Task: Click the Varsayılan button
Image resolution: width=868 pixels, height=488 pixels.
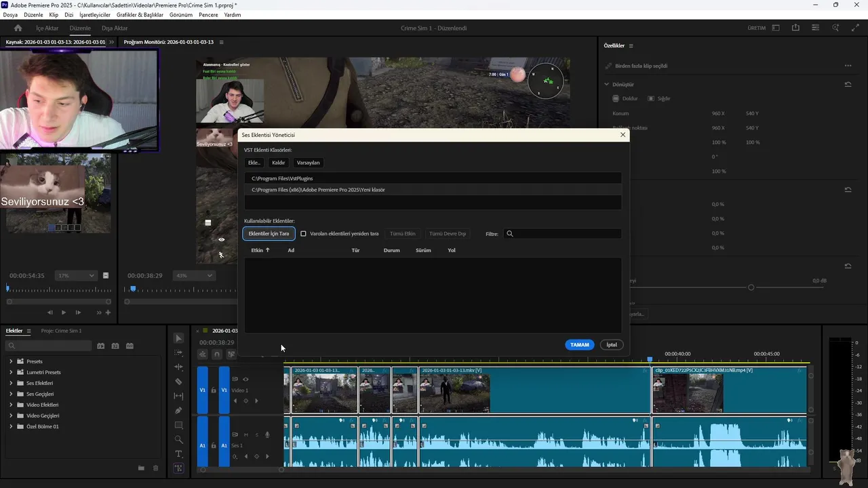Action: click(309, 163)
